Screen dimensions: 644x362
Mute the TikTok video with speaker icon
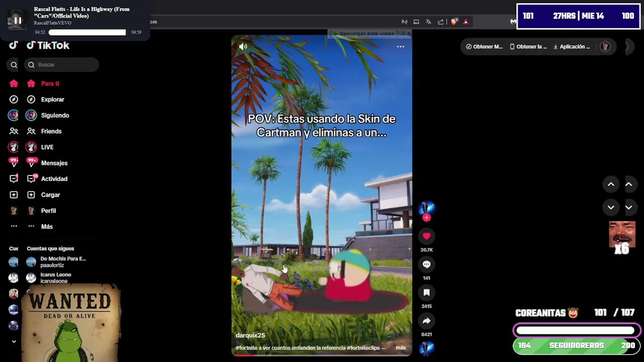click(x=243, y=47)
